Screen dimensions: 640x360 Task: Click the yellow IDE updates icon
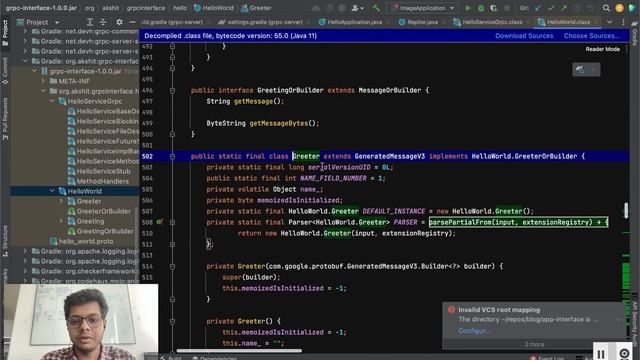pos(619,8)
